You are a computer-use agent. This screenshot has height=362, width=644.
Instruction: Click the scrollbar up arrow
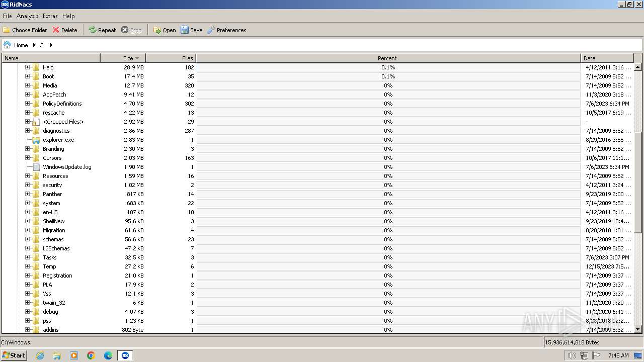[x=638, y=67]
